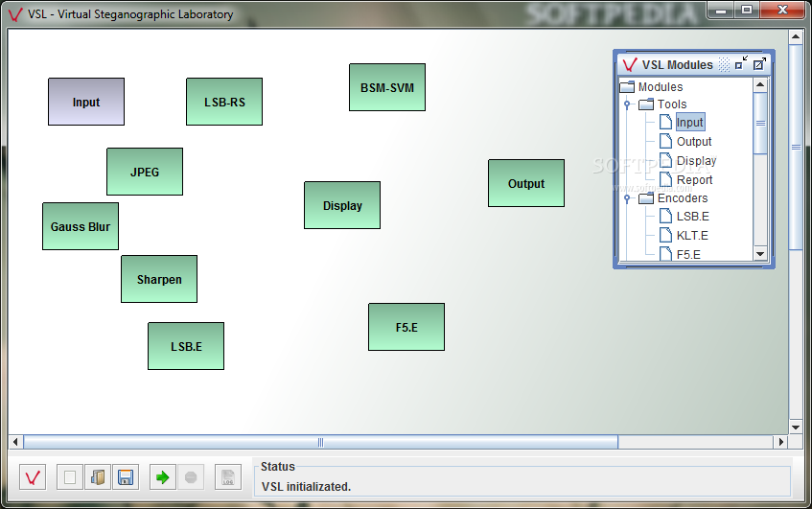Click the VSL Modules palette title
812x509 pixels.
click(x=678, y=65)
